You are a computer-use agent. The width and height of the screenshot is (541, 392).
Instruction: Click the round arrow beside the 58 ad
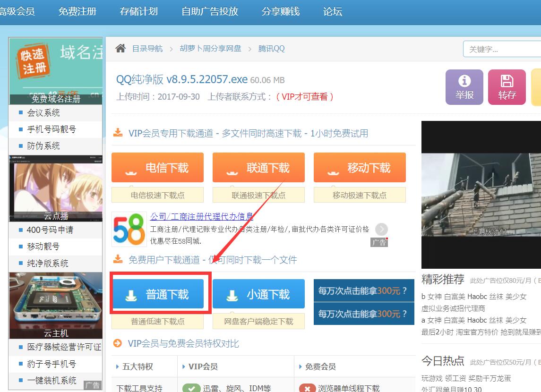(x=381, y=229)
